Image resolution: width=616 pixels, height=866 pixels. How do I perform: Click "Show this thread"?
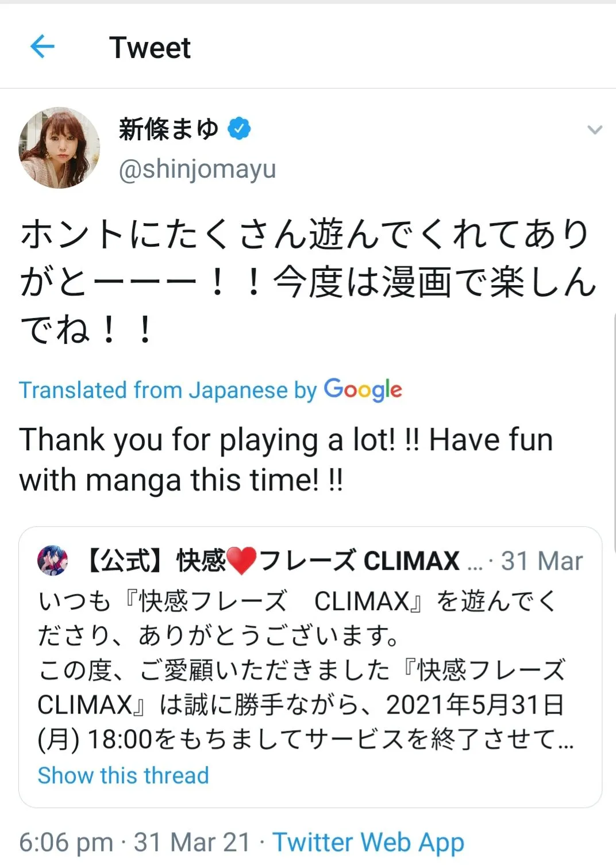(123, 775)
